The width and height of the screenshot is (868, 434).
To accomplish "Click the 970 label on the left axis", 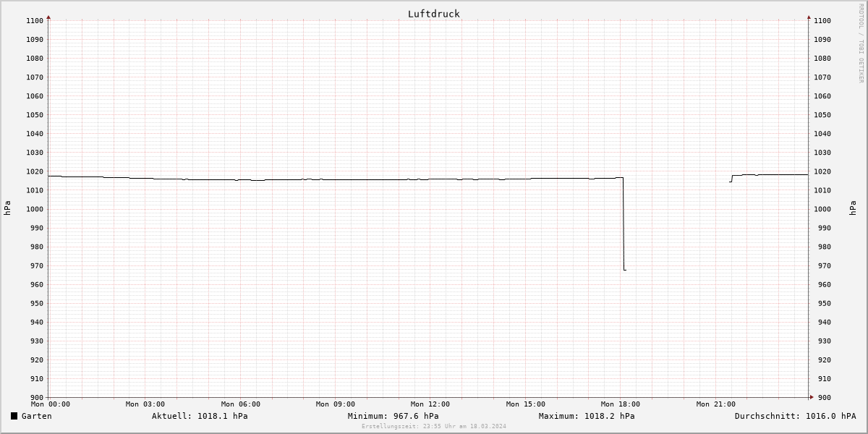I will point(37,266).
